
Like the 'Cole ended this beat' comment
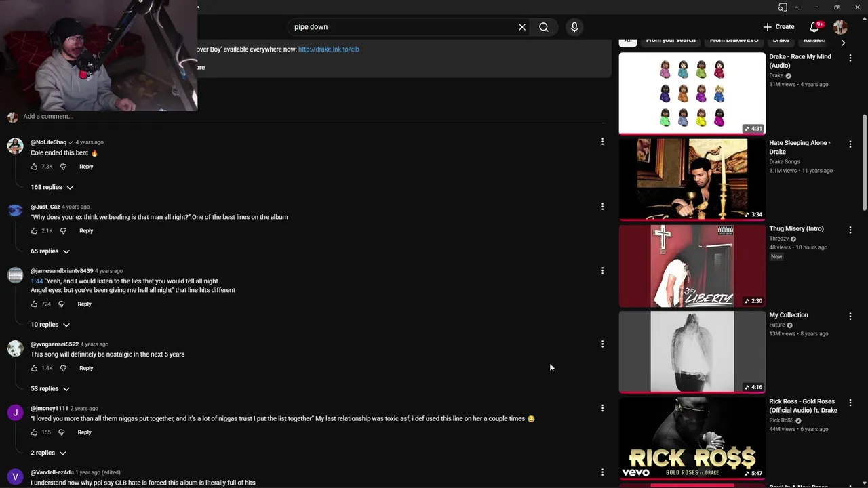(x=35, y=167)
